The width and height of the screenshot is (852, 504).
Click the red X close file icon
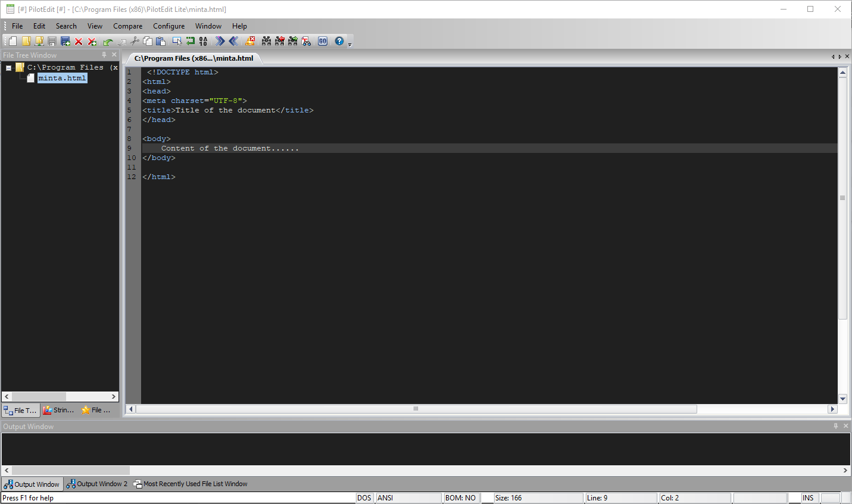79,42
